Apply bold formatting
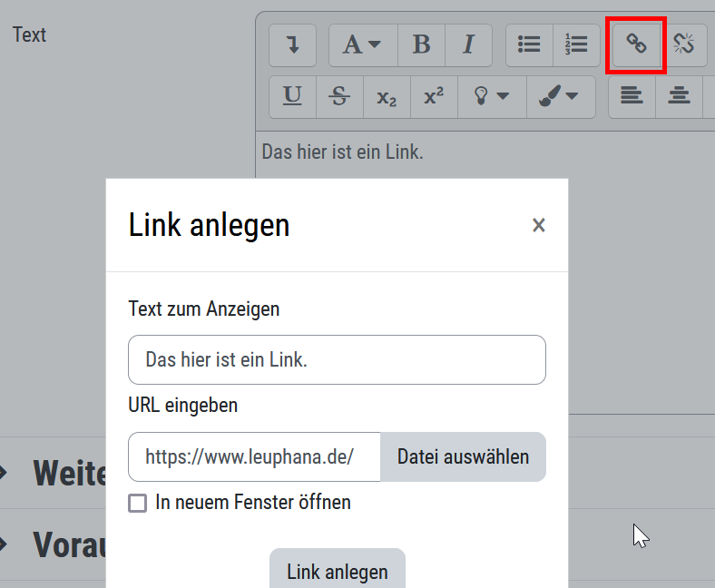 (421, 45)
